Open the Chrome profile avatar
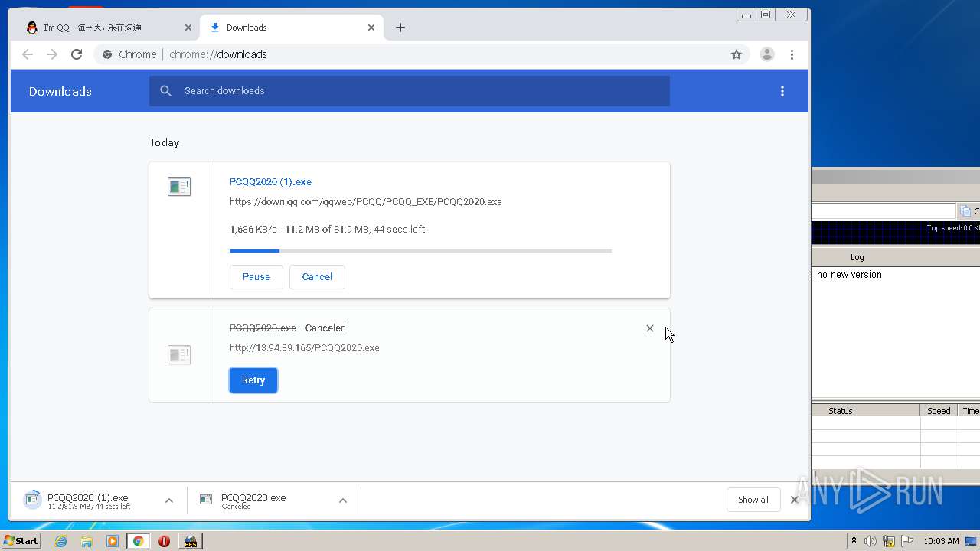The image size is (980, 551). (x=766, y=54)
